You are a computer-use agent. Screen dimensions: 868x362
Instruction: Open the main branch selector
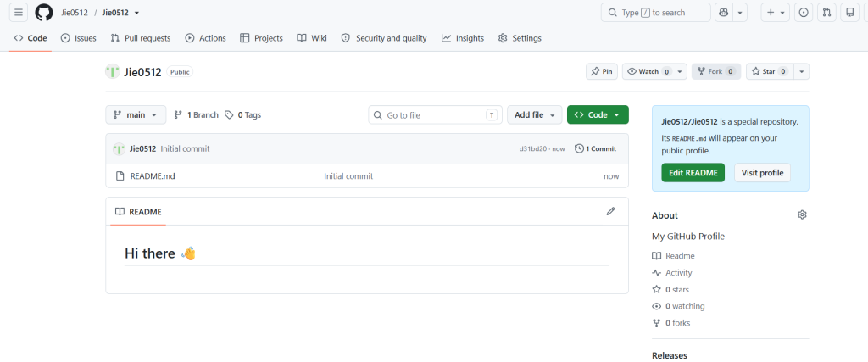point(136,114)
